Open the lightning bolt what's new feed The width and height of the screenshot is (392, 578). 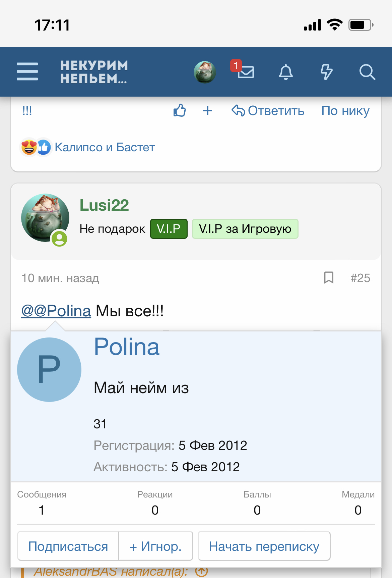click(326, 72)
